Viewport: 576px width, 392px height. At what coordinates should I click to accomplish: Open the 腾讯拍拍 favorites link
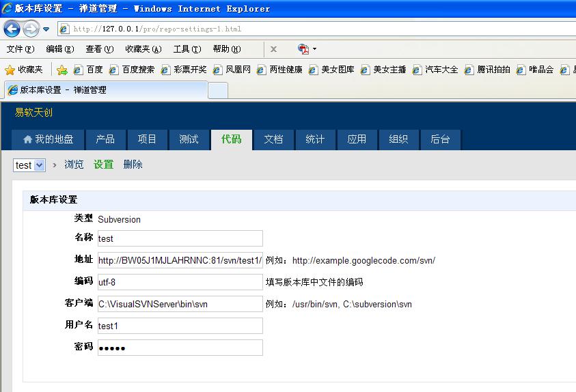click(x=487, y=70)
